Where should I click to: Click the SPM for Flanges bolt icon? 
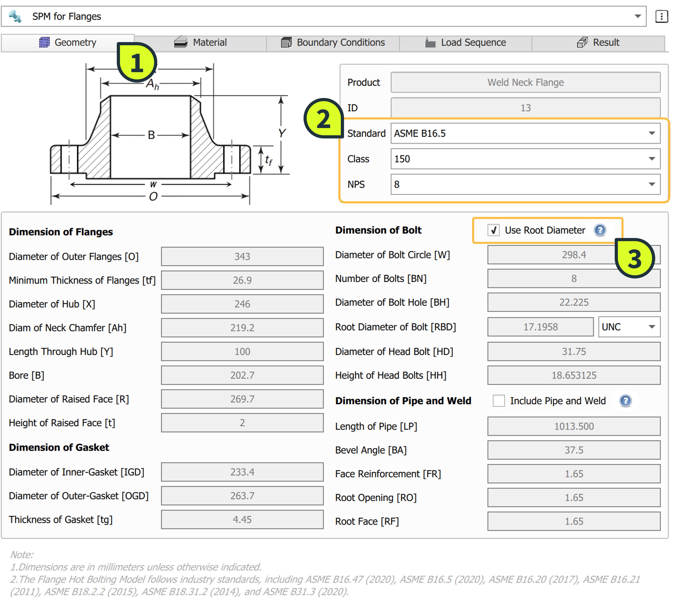(x=15, y=16)
